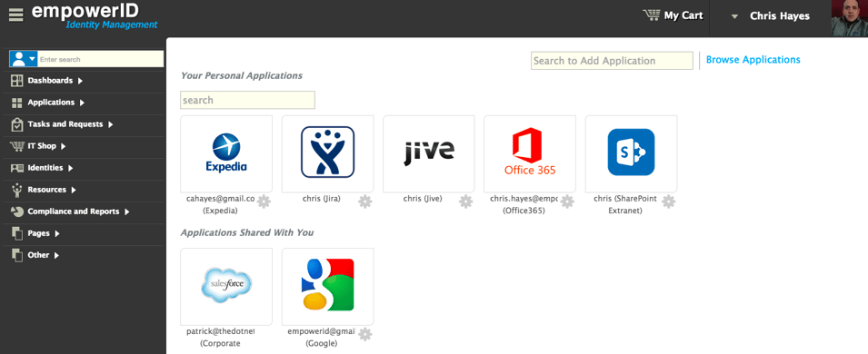Launch the Expedia application tile

click(x=226, y=153)
